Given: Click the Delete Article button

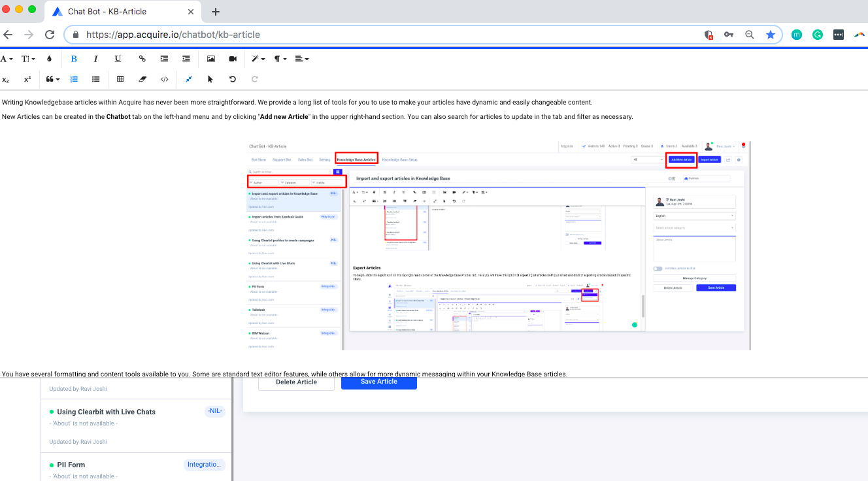Looking at the screenshot, I should pyautogui.click(x=297, y=384).
